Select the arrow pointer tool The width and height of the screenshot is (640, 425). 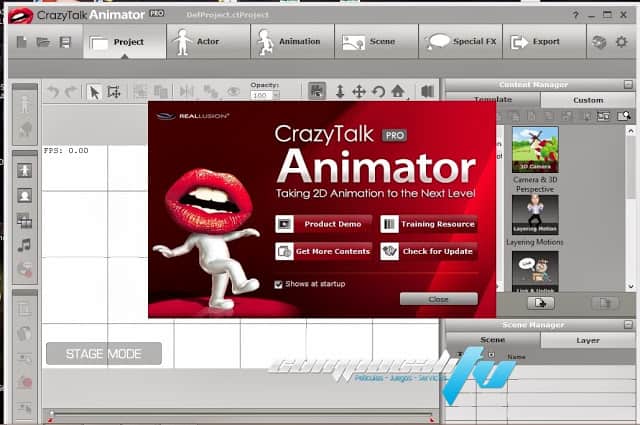pos(94,92)
